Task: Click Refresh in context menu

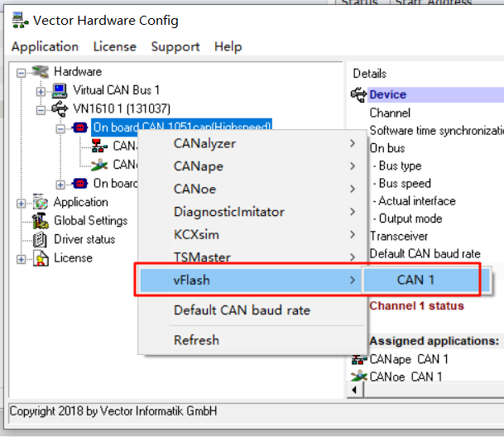Action: [252, 340]
